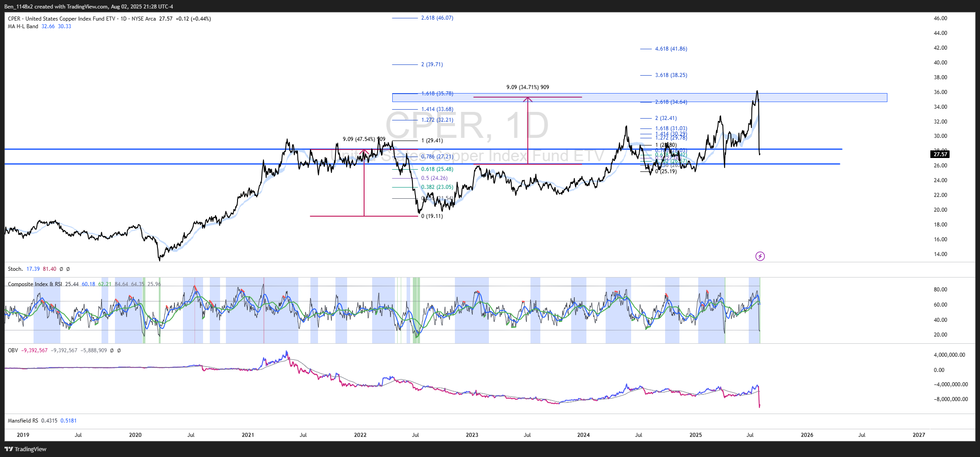Click the 80.00 level on RSI axis
Screen dimensions: 980x457
pos(940,290)
